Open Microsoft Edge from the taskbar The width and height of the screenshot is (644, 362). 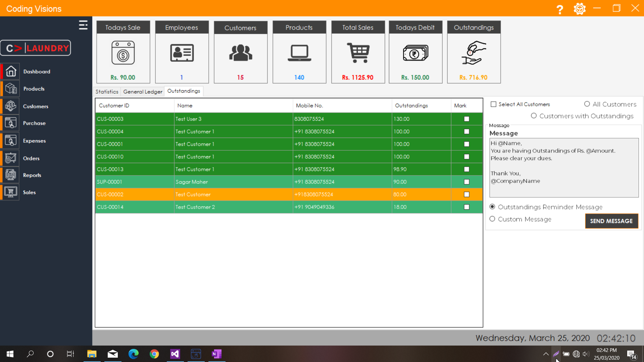coord(134,354)
